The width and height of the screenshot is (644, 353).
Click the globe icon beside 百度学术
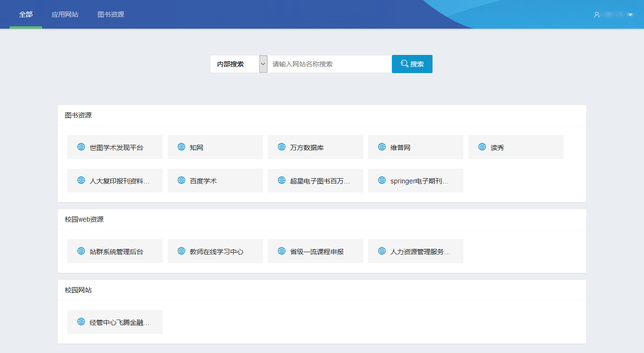coord(181,181)
